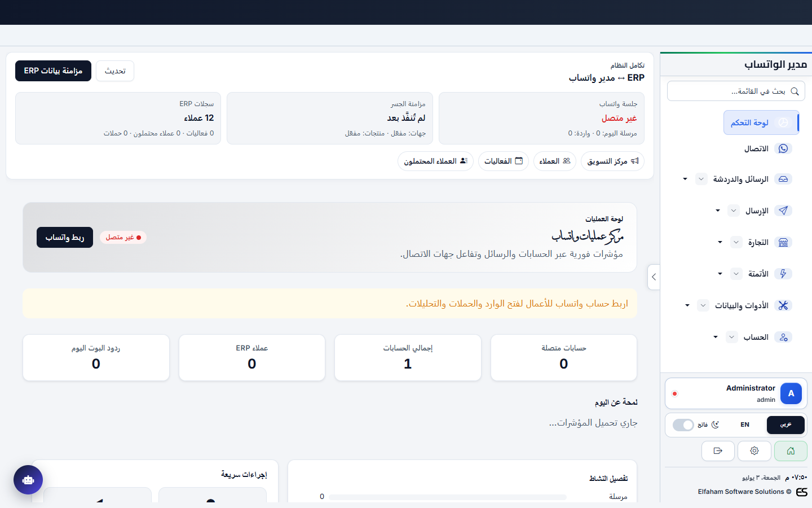Screen dimensions: 812x508
Task: Click the ردود البوت اليوم stat card
Action: 96,357
